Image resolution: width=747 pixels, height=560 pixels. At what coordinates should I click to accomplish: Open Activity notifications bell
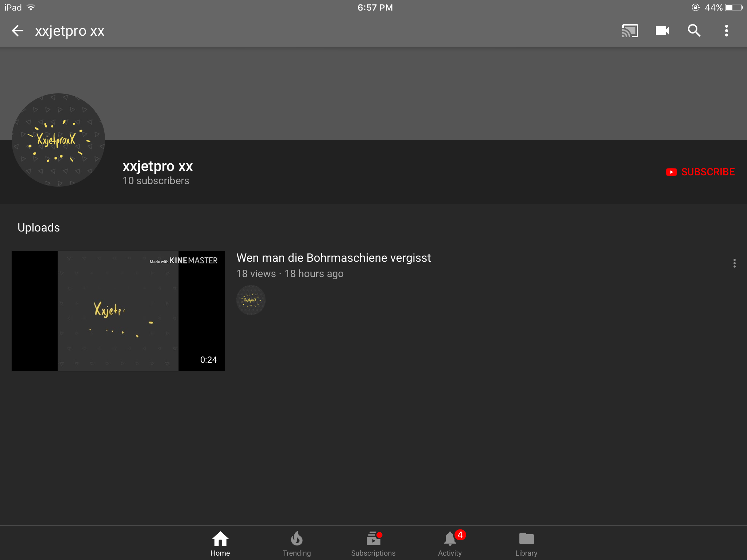pos(450,544)
